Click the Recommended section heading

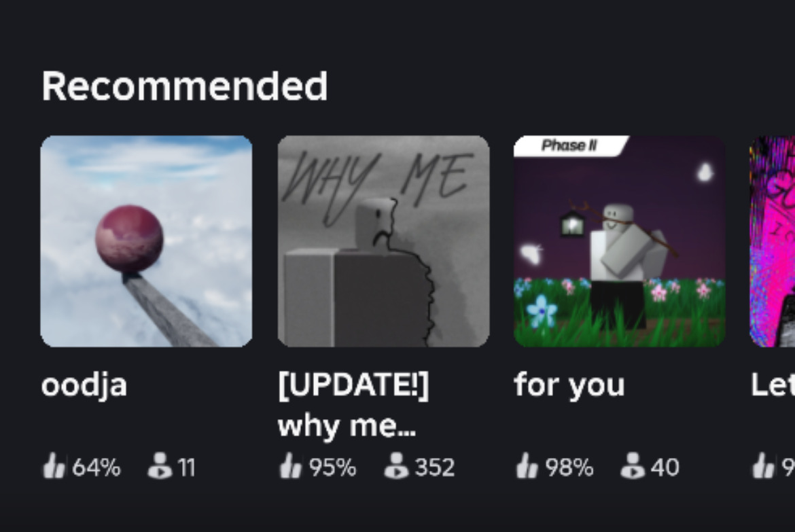coord(185,86)
